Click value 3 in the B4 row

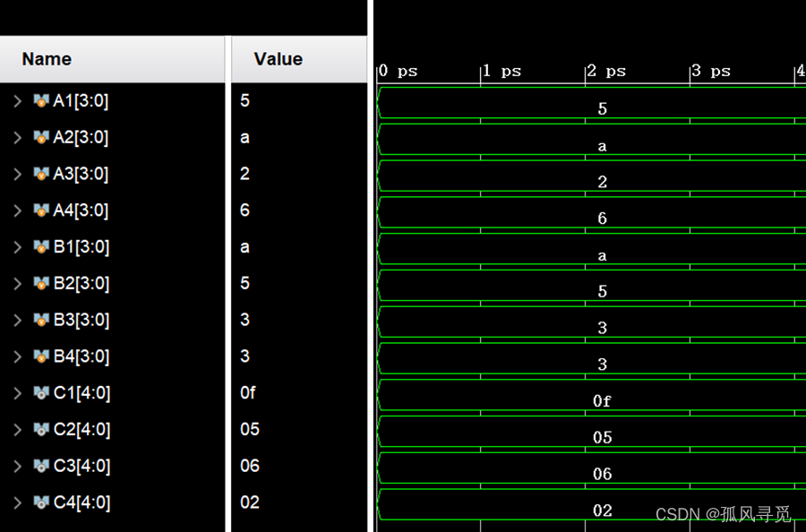[244, 356]
